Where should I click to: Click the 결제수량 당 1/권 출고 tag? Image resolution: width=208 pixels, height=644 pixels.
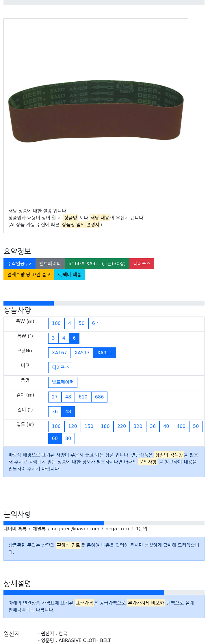29,275
